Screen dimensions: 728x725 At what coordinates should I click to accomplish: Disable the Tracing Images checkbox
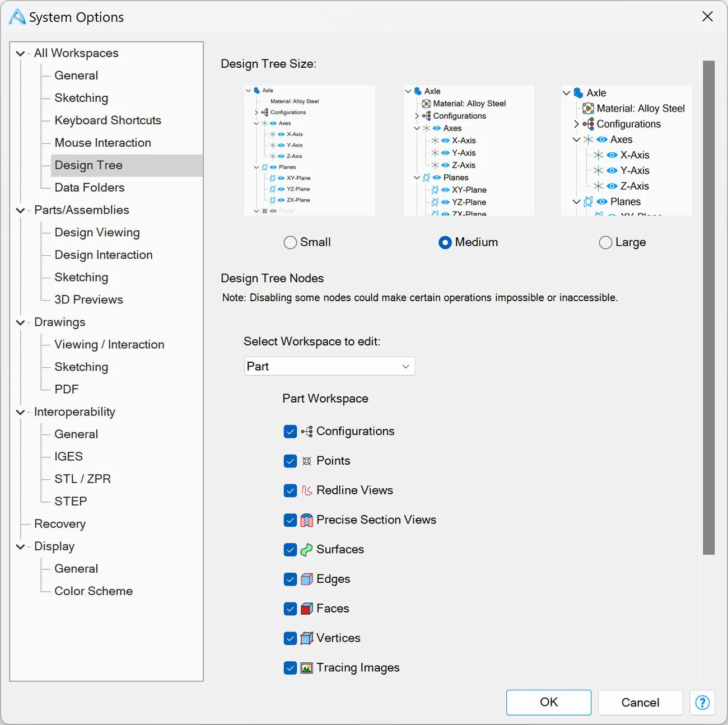(x=290, y=668)
